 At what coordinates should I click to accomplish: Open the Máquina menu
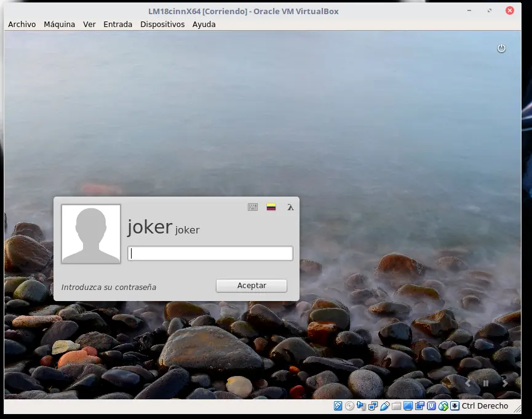point(60,25)
